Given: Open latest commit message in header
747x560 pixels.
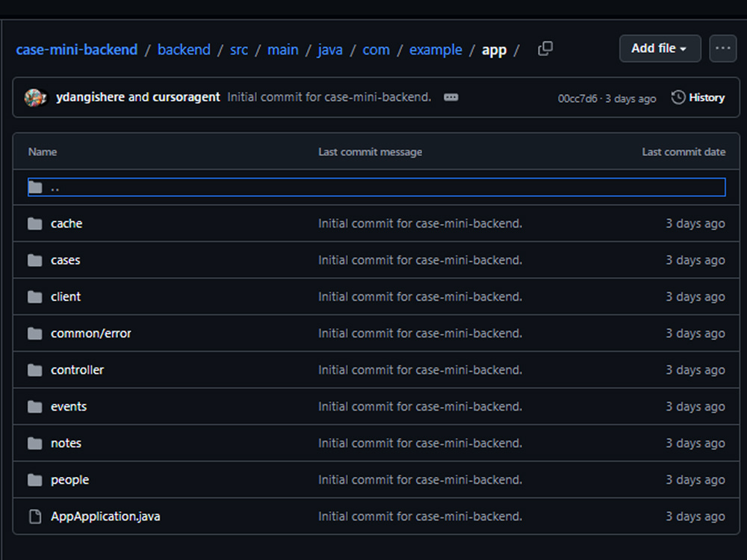Looking at the screenshot, I should click(x=329, y=97).
